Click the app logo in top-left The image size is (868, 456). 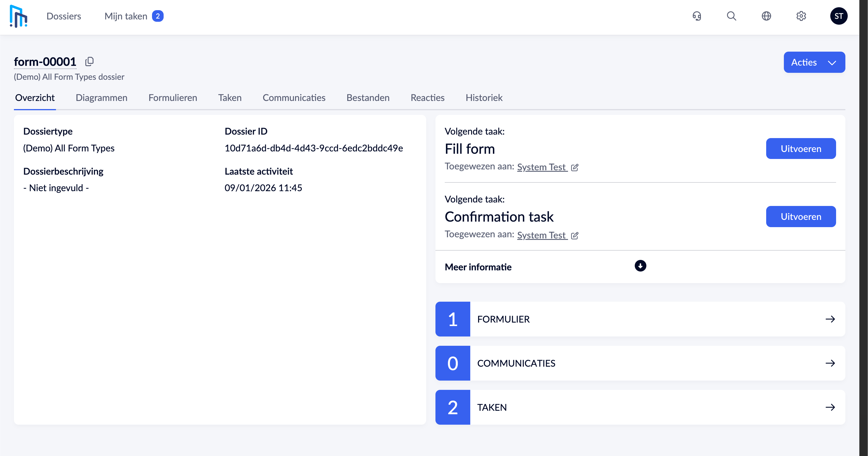pos(19,16)
